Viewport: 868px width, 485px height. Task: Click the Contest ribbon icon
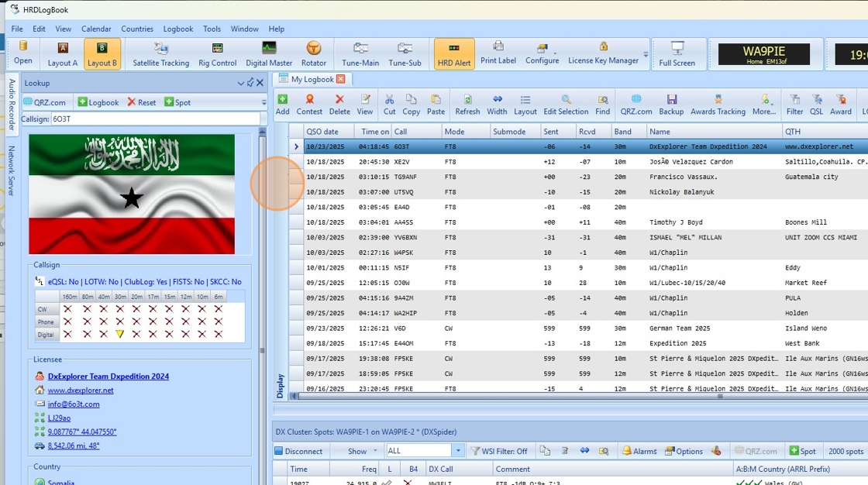309,105
